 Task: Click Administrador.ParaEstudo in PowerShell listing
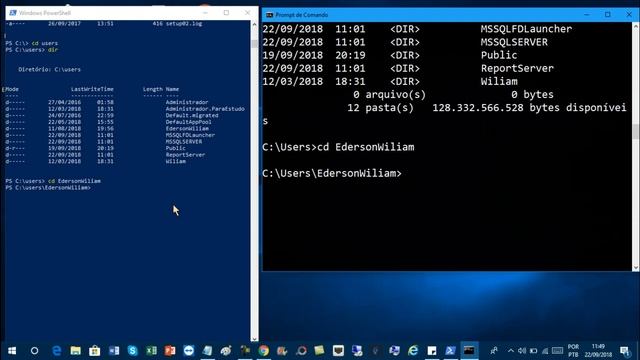(x=205, y=109)
